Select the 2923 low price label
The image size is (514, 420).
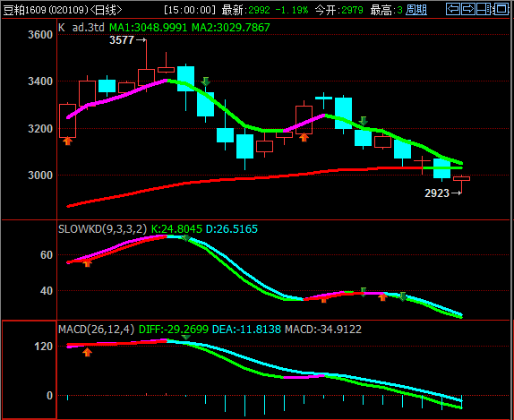click(437, 193)
